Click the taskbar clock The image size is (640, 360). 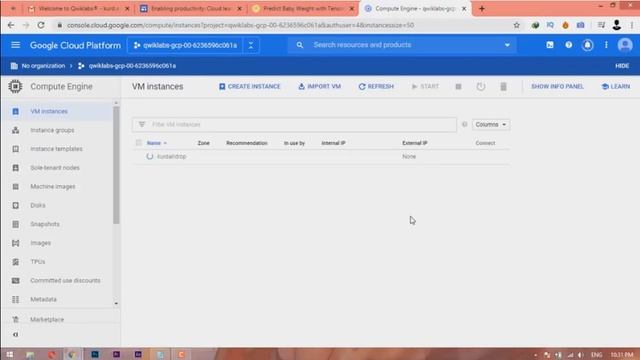pos(622,355)
